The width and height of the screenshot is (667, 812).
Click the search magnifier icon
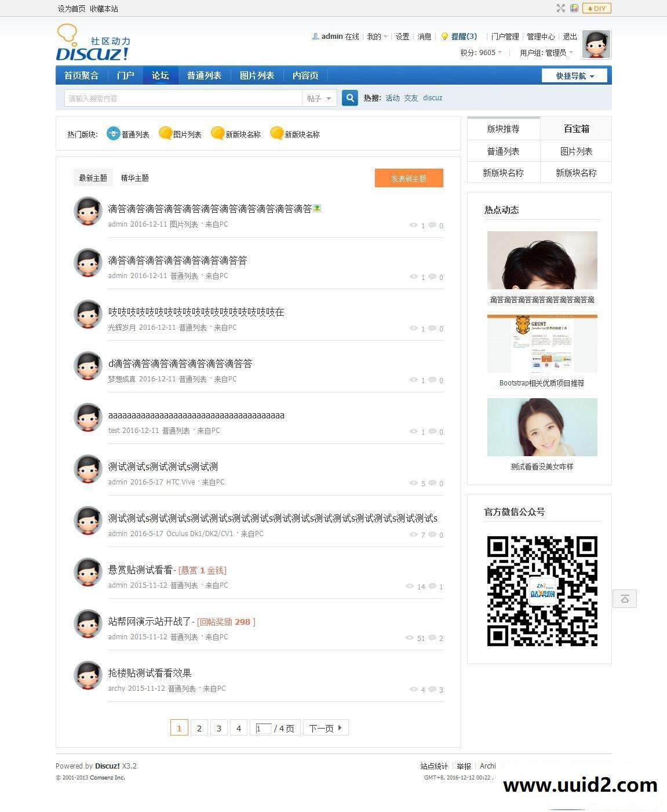tap(349, 98)
